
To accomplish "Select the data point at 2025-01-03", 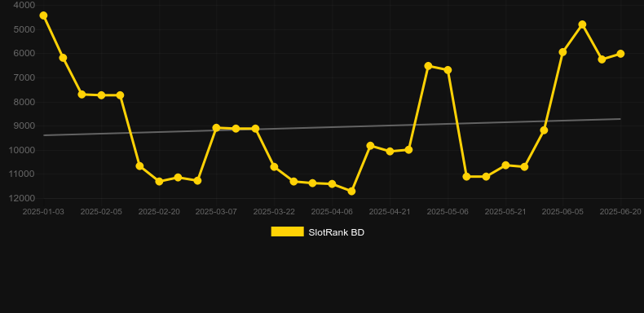I will point(43,15).
